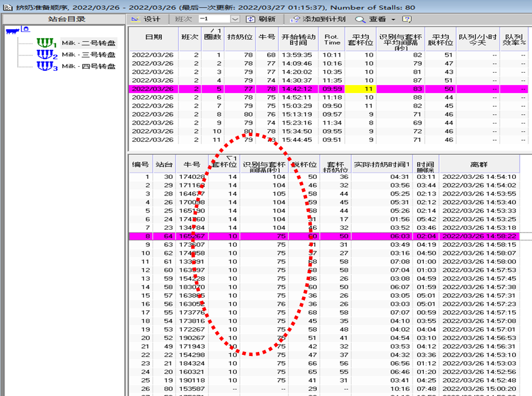Sort by 挤奶位 column header in top table
This screenshot has width=532, height=396.
[240, 39]
